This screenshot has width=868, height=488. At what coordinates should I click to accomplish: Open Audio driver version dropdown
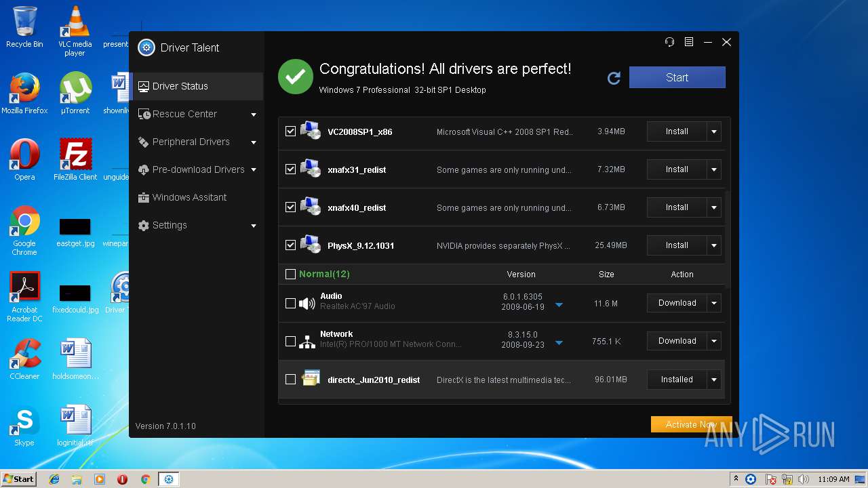tap(559, 305)
